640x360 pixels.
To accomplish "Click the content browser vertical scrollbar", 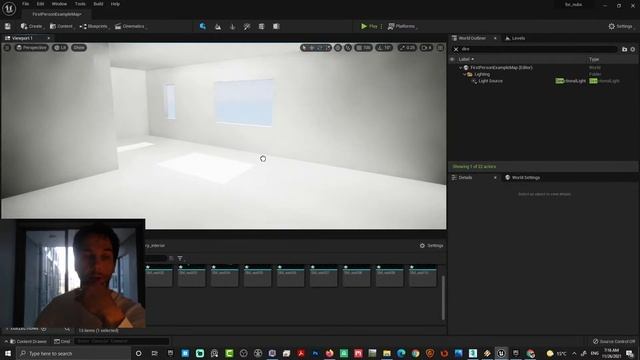I will (x=443, y=297).
